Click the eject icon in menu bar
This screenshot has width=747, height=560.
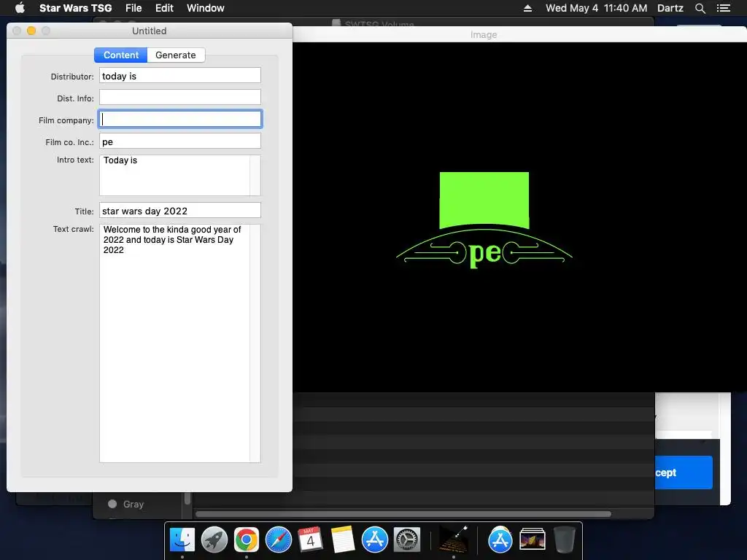point(527,8)
